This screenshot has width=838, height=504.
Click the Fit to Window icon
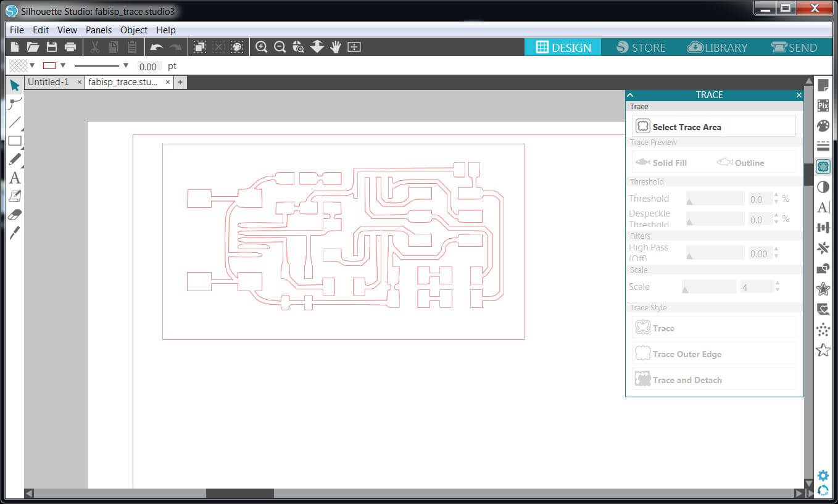(x=354, y=47)
